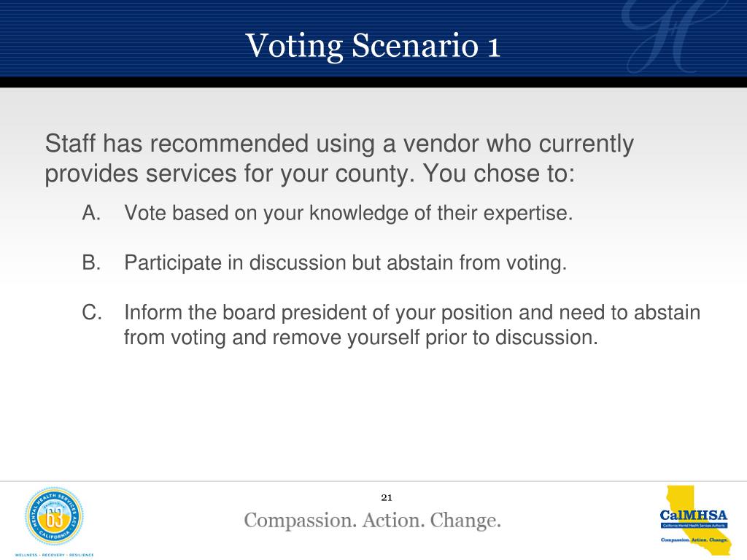
Task: Choose 'Vote based on your knowledge' answer
Action: pyautogui.click(x=348, y=213)
